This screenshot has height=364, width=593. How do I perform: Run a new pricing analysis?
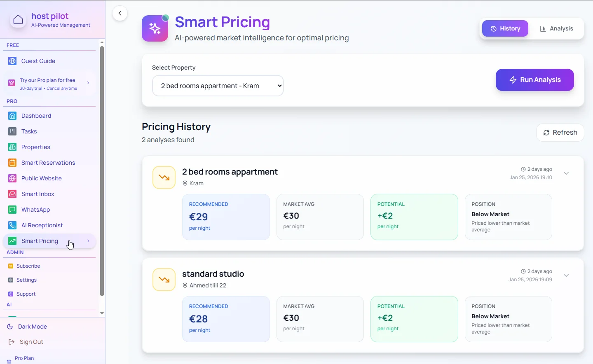[534, 80]
